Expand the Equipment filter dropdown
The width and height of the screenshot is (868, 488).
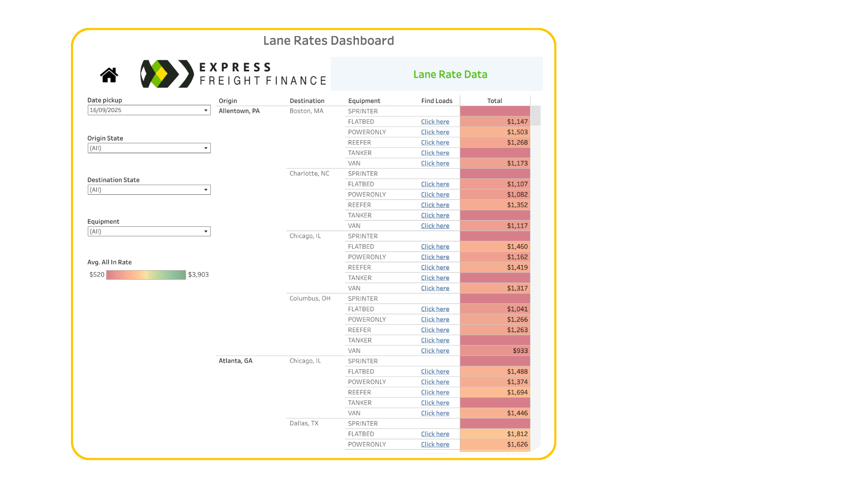coord(149,231)
